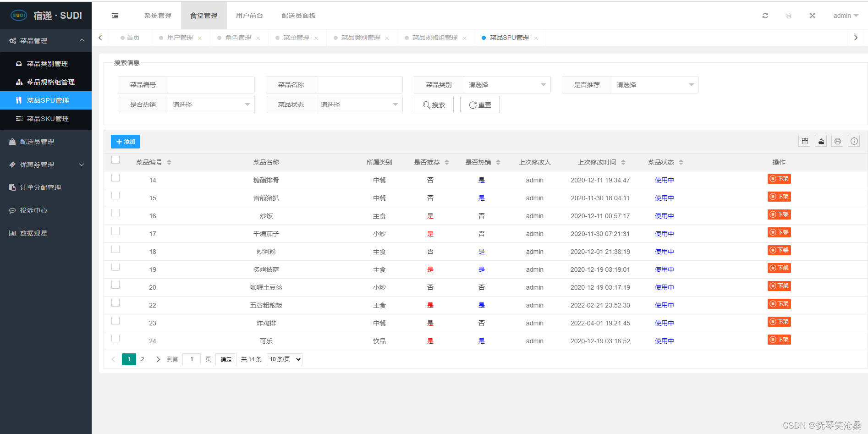Switch to 食堂管理 top menu

tap(204, 16)
